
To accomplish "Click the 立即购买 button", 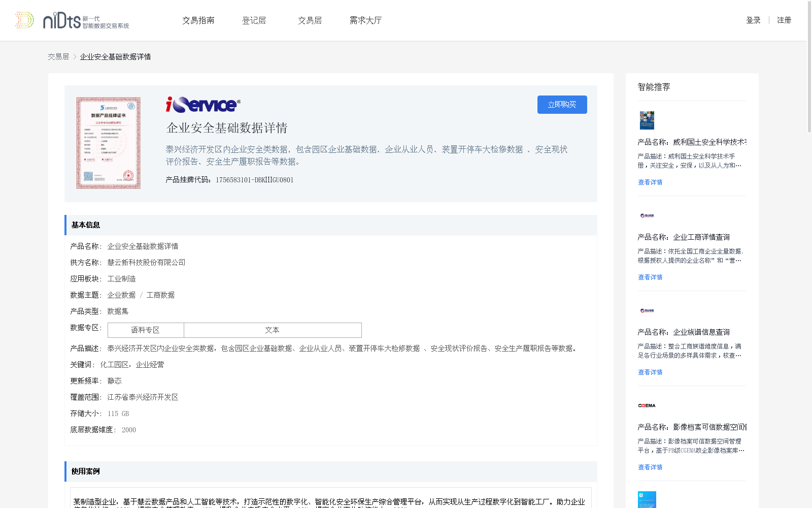I will click(562, 105).
